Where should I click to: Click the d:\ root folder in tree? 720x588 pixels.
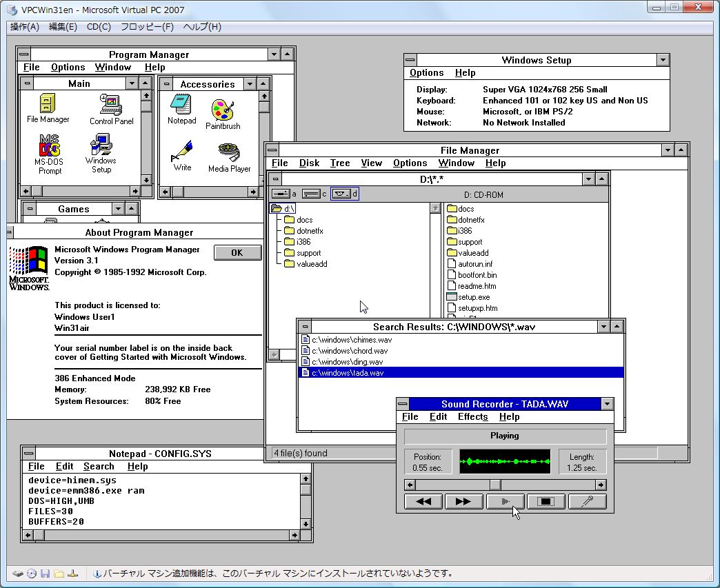(x=283, y=209)
